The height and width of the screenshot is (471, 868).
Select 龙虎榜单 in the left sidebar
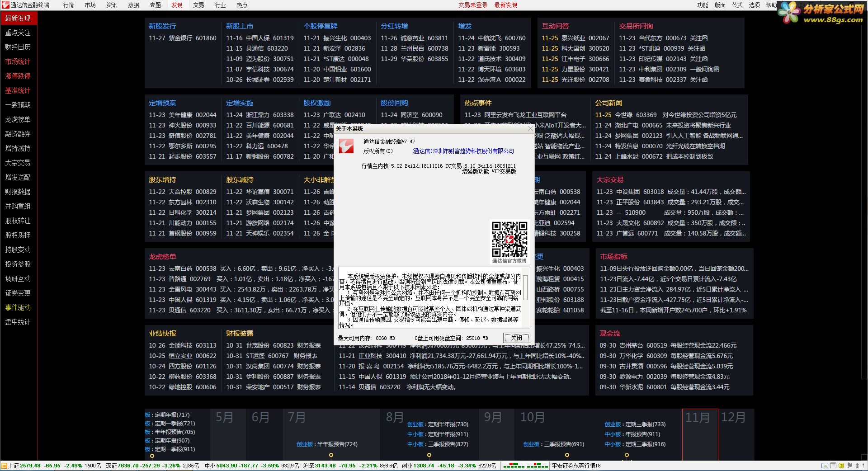click(x=19, y=119)
